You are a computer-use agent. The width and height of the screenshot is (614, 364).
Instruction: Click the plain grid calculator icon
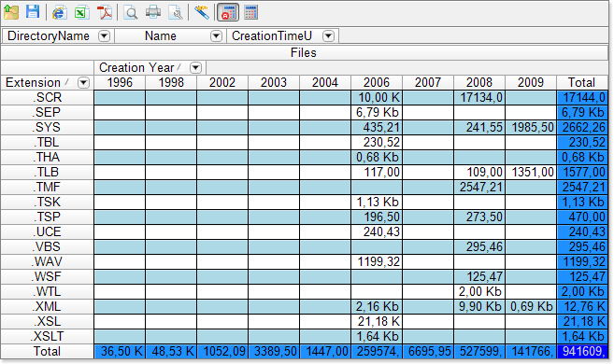250,12
